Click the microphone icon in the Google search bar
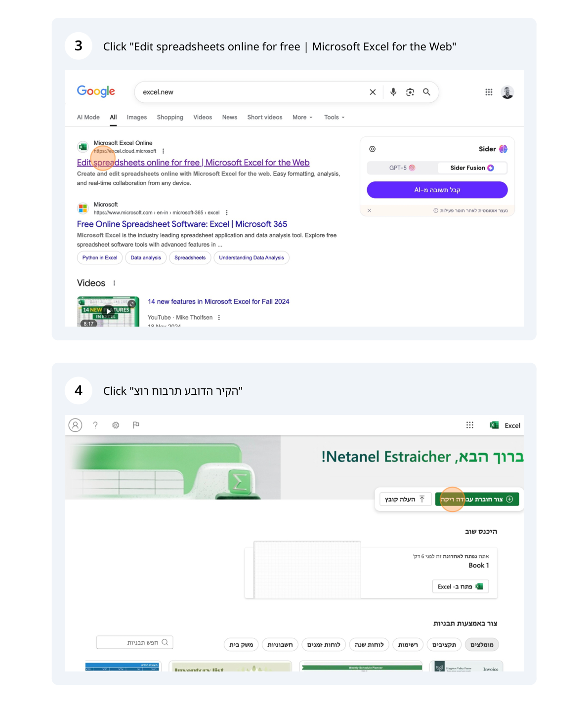The height and width of the screenshot is (711, 588). pos(393,92)
